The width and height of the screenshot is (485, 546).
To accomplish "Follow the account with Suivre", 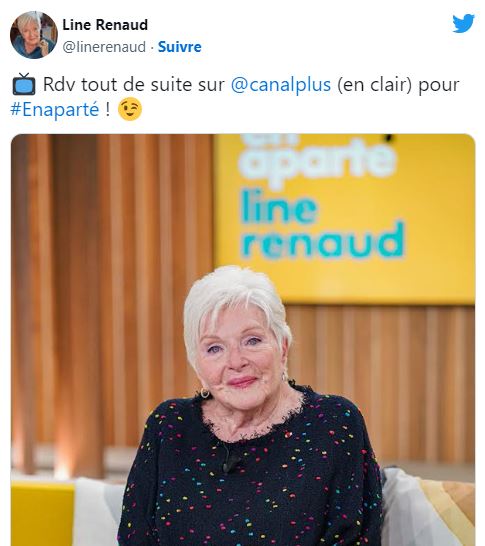I will (180, 47).
